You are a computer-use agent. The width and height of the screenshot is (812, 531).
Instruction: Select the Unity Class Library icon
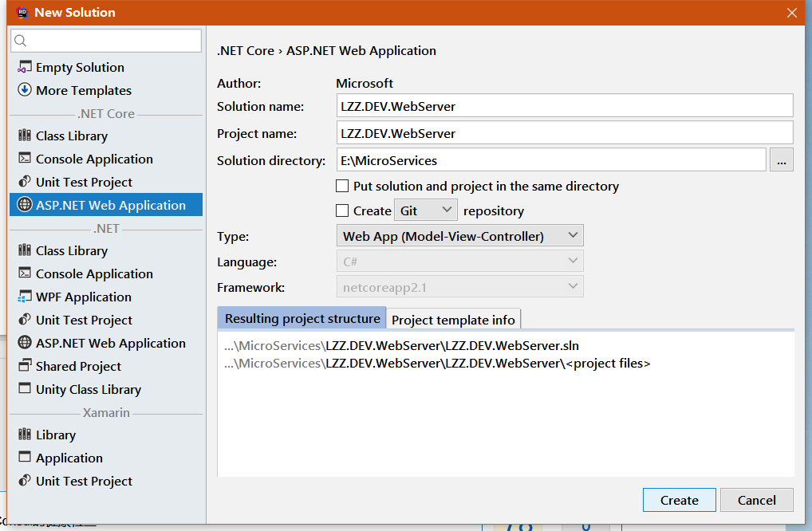[x=25, y=388]
